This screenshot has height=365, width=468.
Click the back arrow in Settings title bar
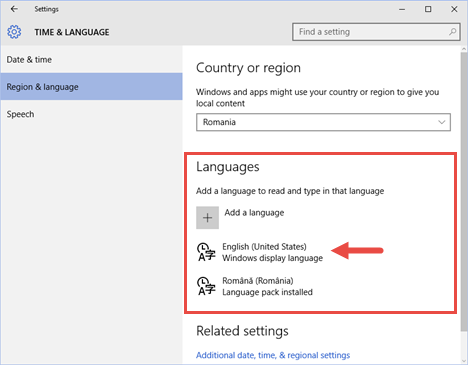click(x=14, y=9)
